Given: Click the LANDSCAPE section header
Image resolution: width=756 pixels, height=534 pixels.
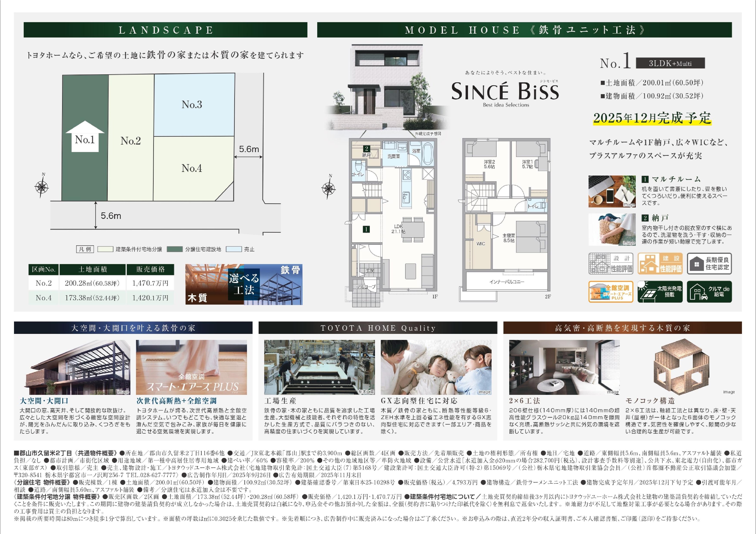Looking at the screenshot, I should click(165, 30).
